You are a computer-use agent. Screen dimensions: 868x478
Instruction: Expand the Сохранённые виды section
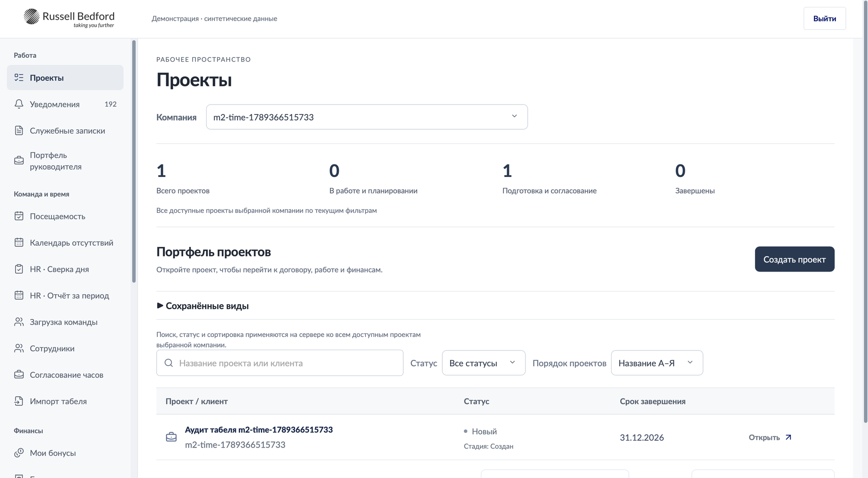point(203,306)
